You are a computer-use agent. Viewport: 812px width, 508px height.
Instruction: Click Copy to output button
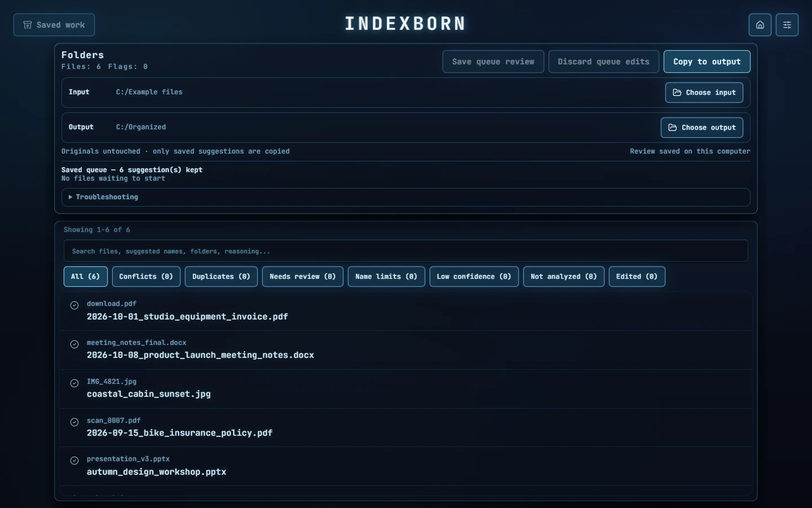[x=707, y=62]
